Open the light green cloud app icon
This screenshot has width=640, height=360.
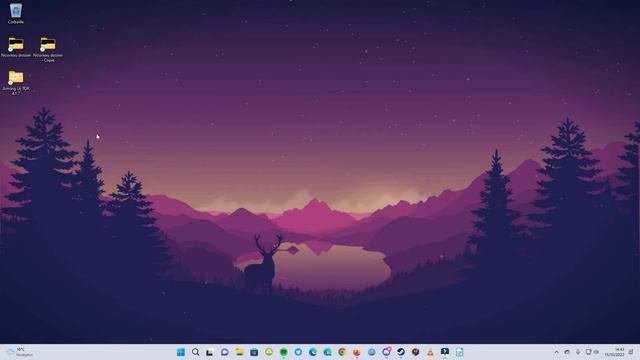tap(269, 352)
